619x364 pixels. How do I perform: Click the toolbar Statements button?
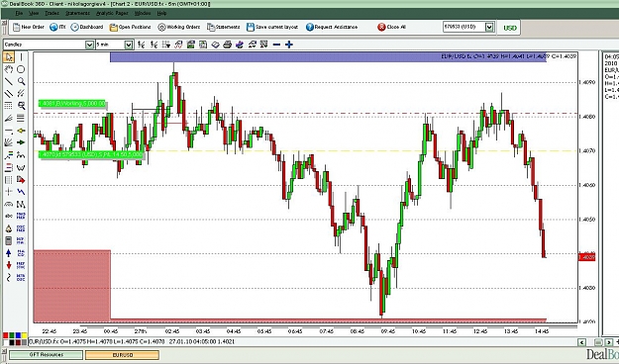click(224, 27)
